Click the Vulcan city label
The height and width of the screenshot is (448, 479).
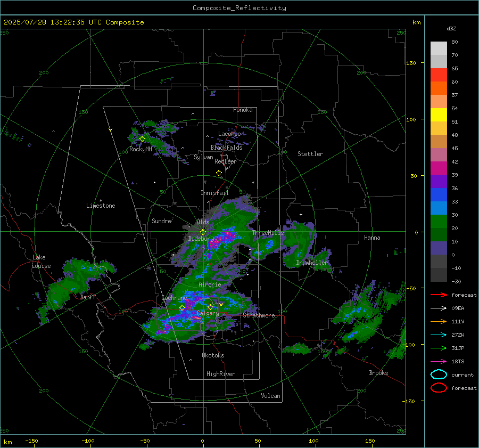270,396
